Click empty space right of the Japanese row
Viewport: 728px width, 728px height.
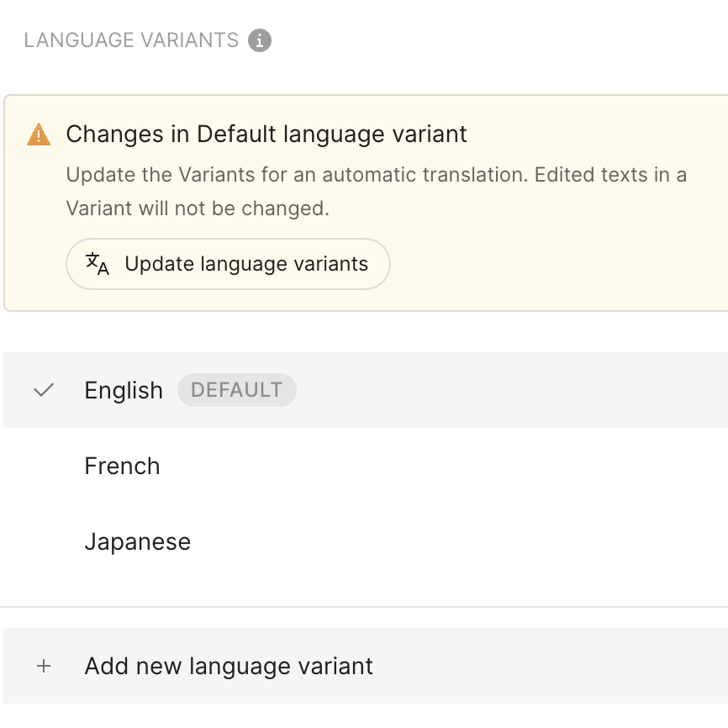504,541
